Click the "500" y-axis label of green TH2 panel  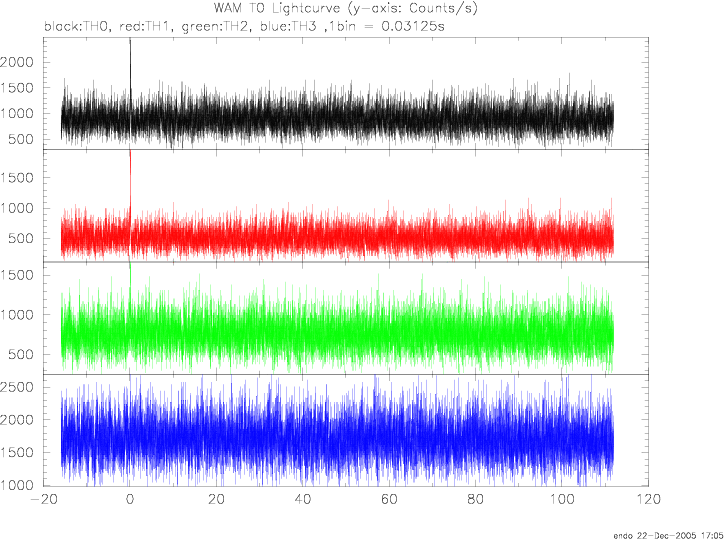click(x=21, y=355)
